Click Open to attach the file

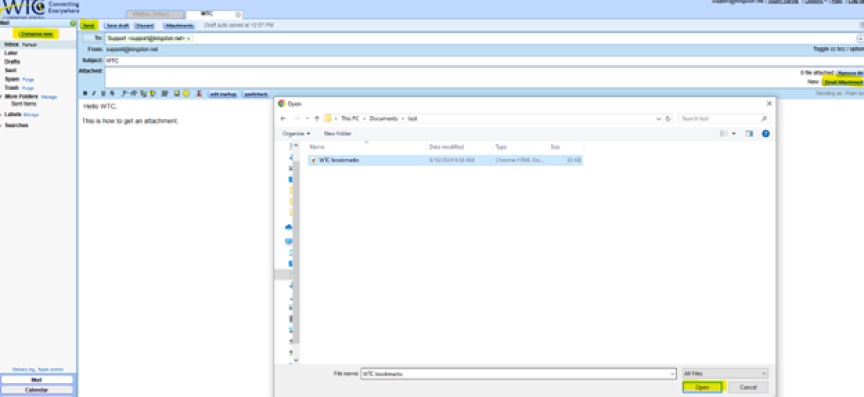tap(703, 387)
